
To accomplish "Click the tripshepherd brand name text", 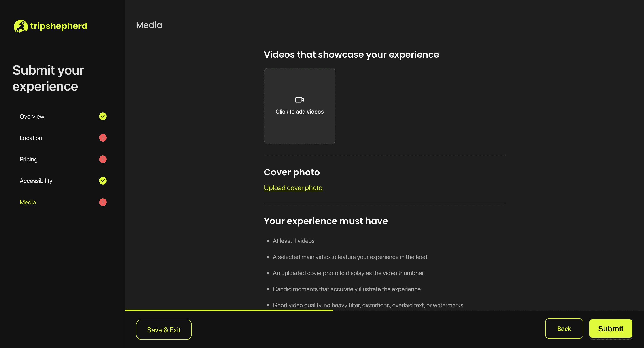I will pos(59,26).
